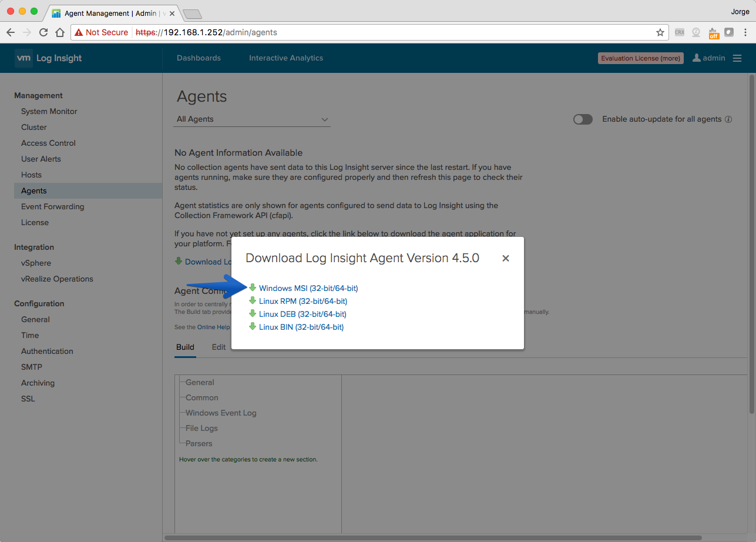Click the address bar URL field

pos(370,32)
